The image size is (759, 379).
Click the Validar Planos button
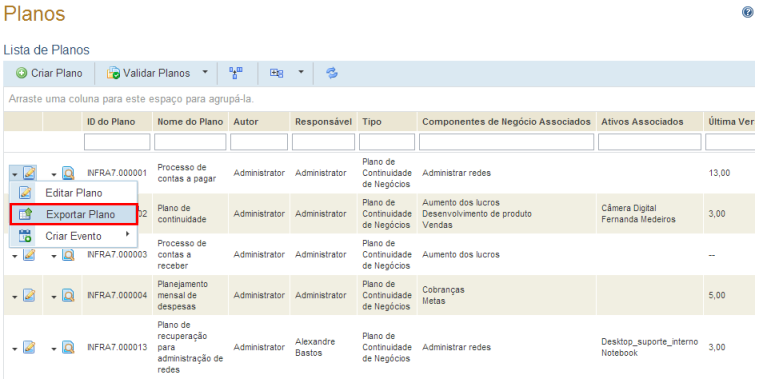[x=149, y=73]
